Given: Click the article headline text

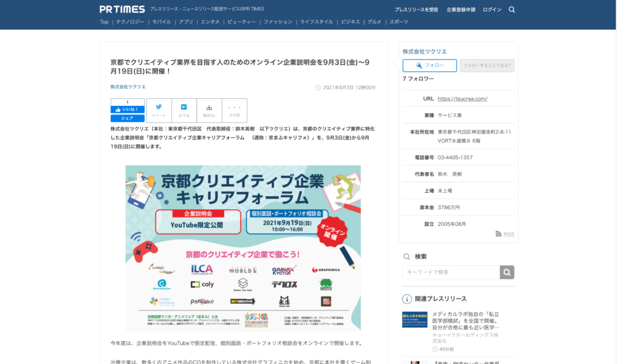Looking at the screenshot, I should (240, 66).
